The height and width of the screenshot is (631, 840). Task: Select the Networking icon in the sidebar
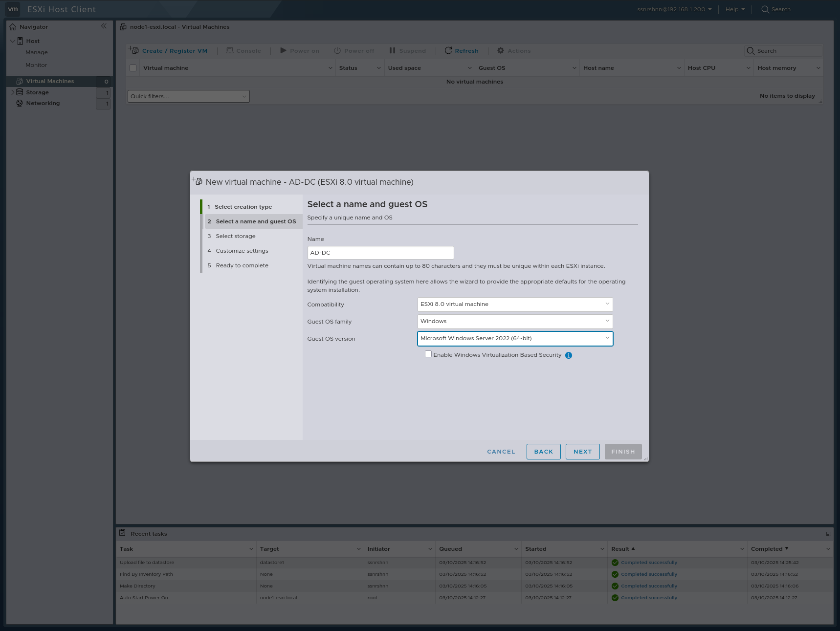tap(20, 103)
